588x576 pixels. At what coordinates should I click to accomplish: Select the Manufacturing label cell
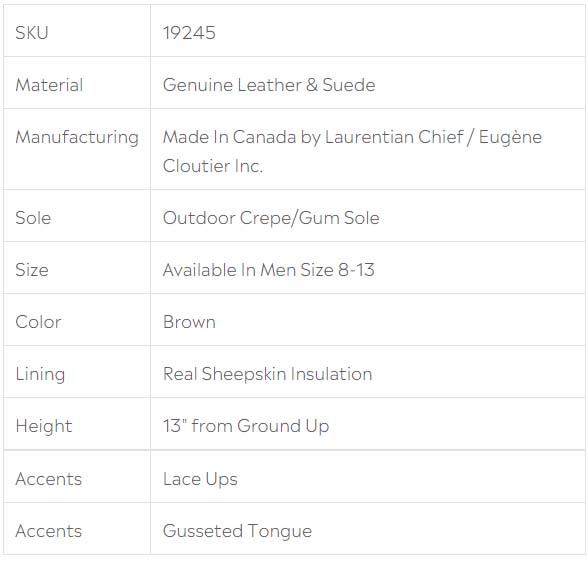coord(77,149)
